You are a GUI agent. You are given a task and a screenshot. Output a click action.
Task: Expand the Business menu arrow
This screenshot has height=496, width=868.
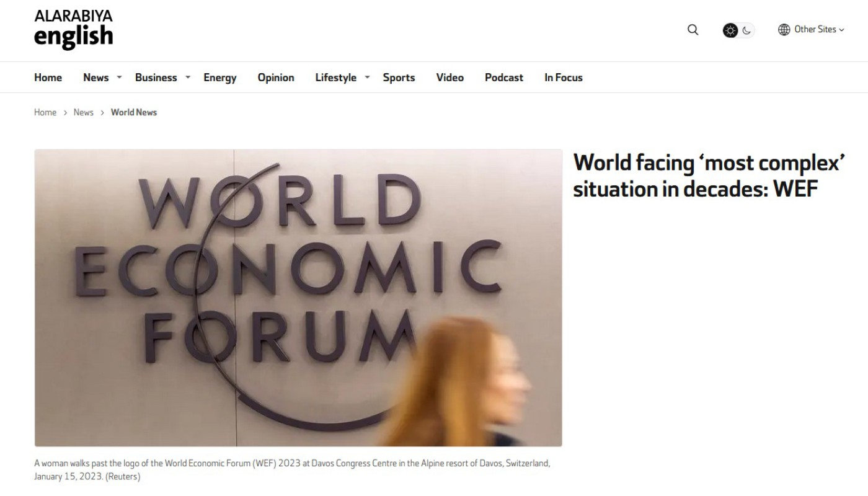[x=188, y=77]
